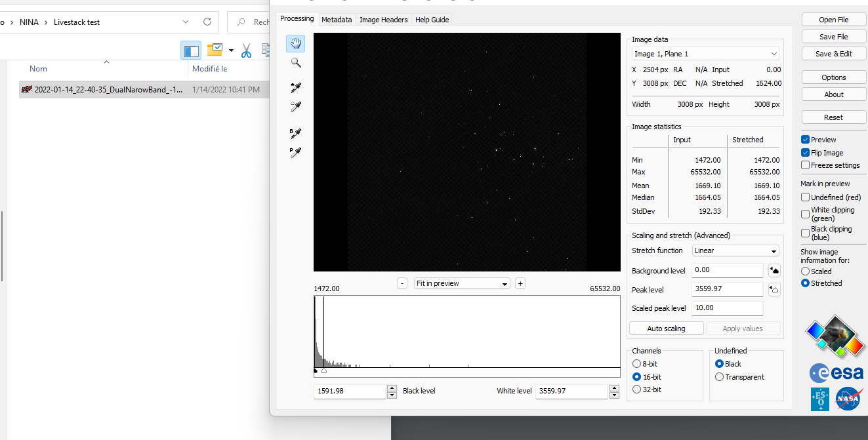Viewport: 868px width, 440px height.
Task: Pick the black level eyedropper tool
Action: 296,87
